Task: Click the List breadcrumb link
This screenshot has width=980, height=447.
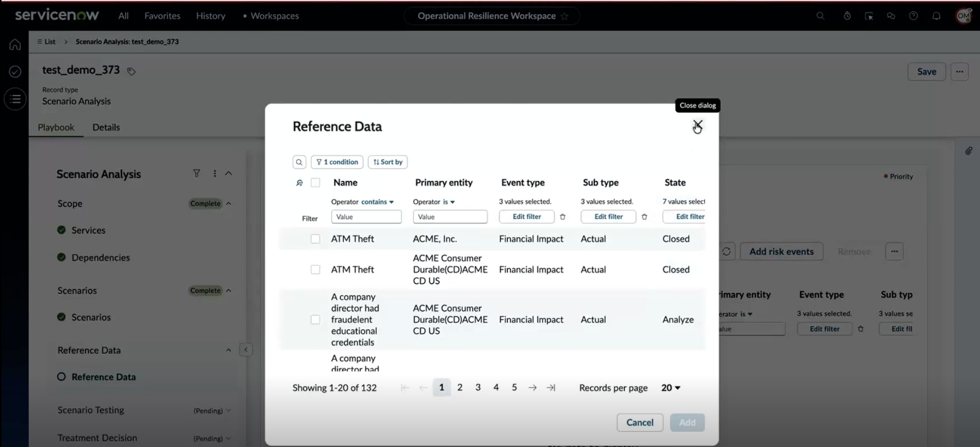Action: pos(46,42)
